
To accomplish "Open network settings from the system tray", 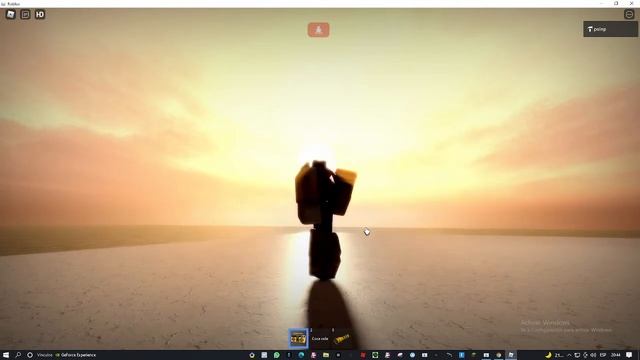I will 577,355.
